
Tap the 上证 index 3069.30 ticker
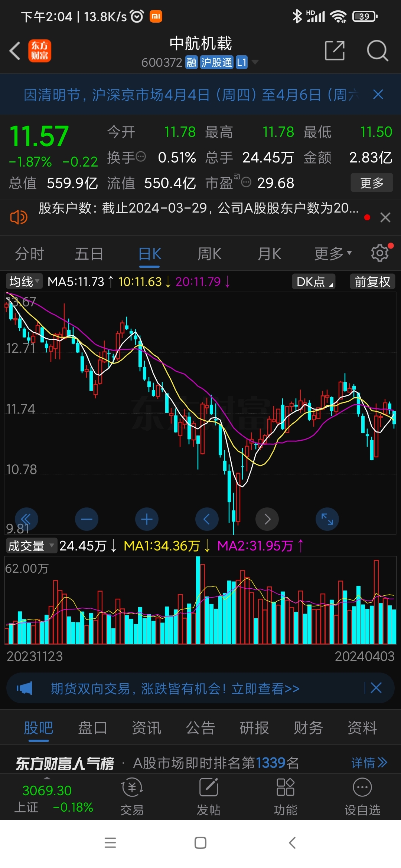point(54,798)
